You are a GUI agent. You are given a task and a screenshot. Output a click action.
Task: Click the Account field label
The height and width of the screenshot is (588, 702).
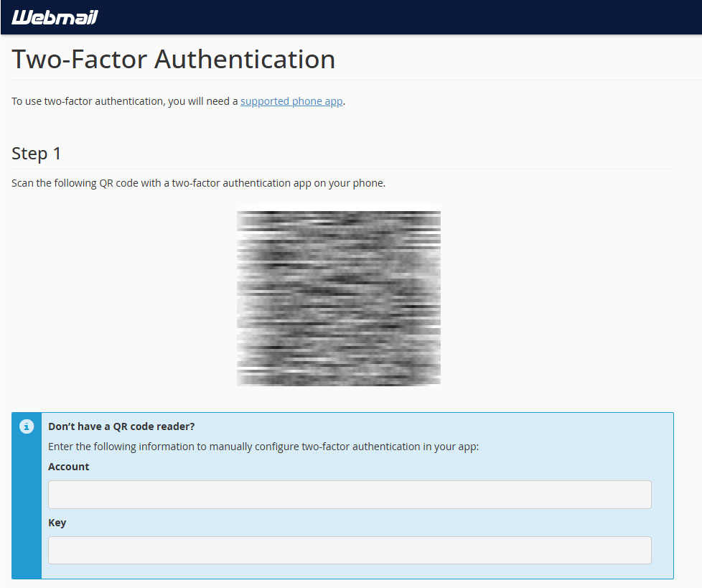(x=69, y=467)
